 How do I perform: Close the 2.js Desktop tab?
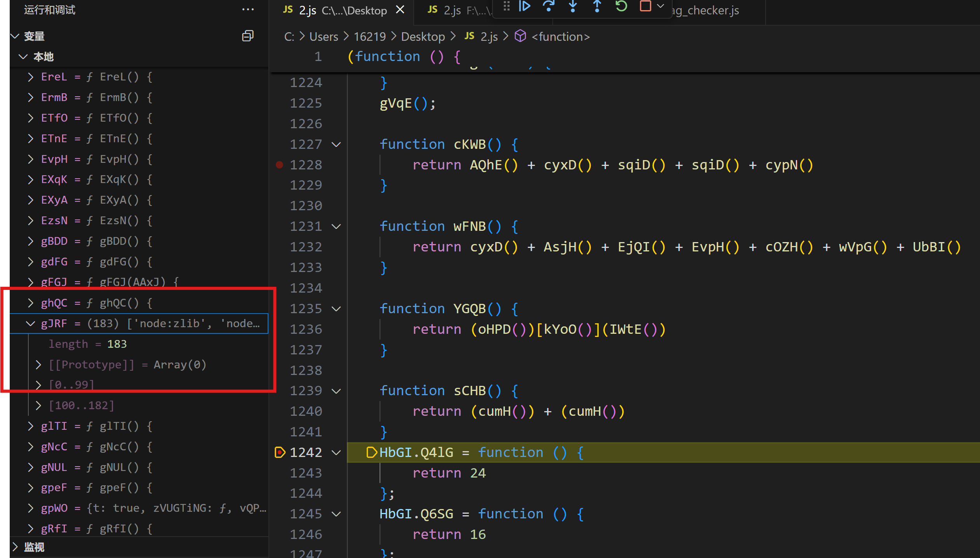[400, 10]
